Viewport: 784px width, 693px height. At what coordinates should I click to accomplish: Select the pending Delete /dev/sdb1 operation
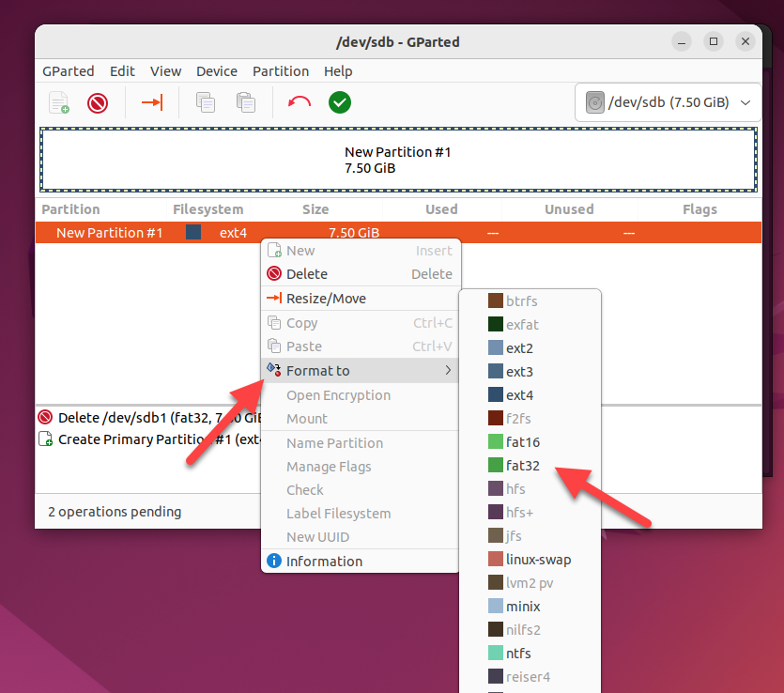point(149,418)
